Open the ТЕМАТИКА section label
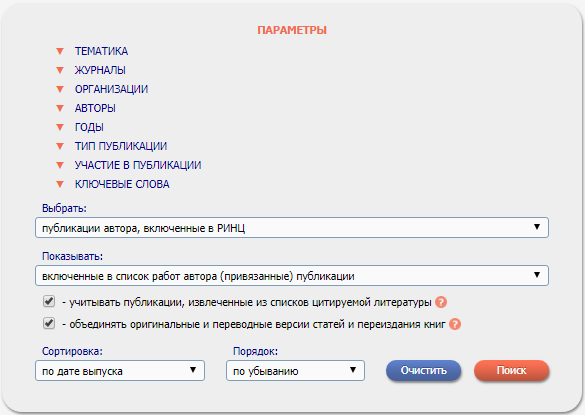 pyautogui.click(x=101, y=51)
